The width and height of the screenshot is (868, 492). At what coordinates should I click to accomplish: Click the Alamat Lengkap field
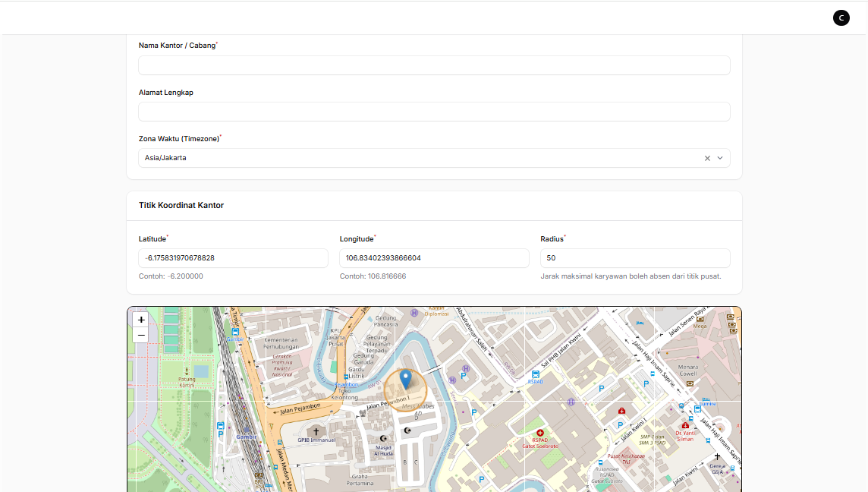[434, 111]
